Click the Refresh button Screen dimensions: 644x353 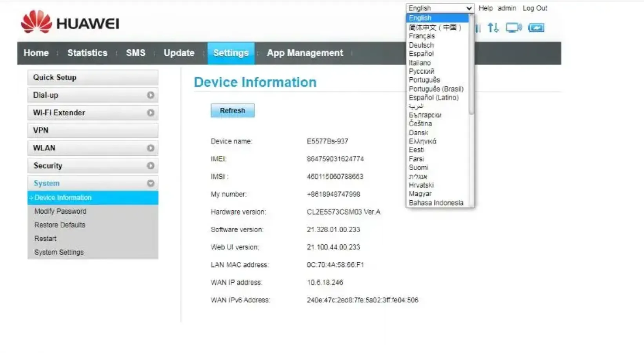coord(233,111)
